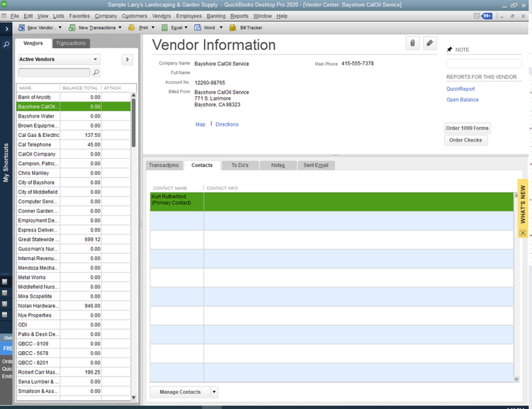Viewport: 532px width, 409px height.
Task: Open the Excel dropdown arrow
Action: click(186, 28)
